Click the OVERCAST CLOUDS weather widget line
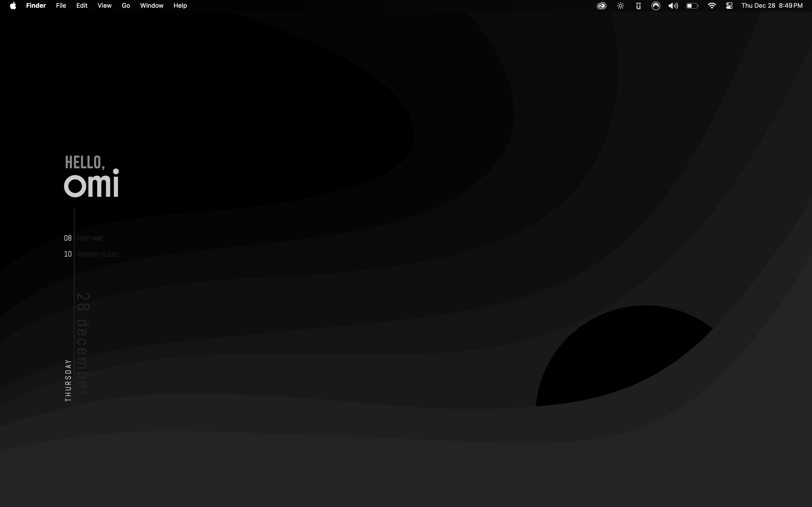 [97, 254]
